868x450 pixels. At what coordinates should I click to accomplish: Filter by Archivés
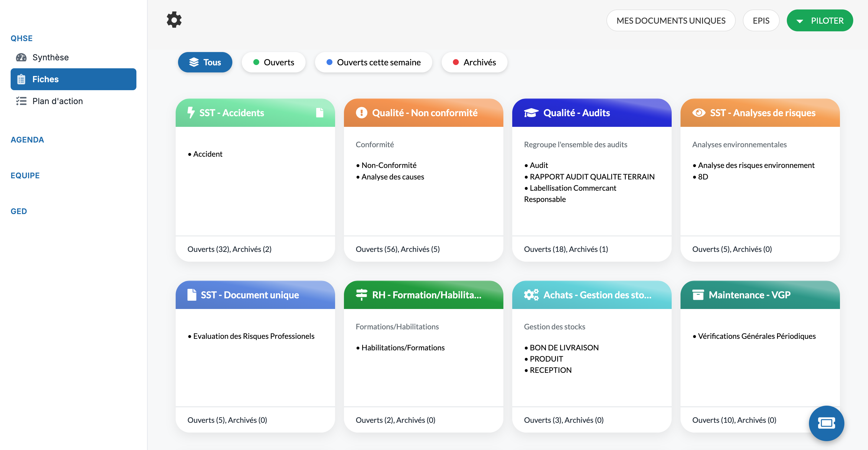474,62
